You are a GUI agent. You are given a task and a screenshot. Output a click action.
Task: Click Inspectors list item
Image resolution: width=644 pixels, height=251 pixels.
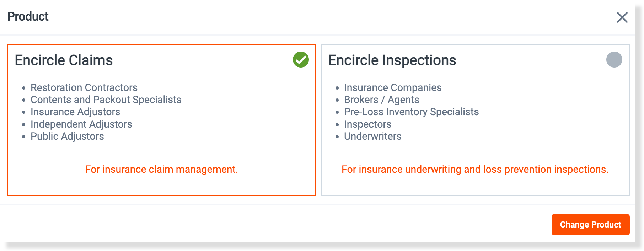pyautogui.click(x=367, y=124)
